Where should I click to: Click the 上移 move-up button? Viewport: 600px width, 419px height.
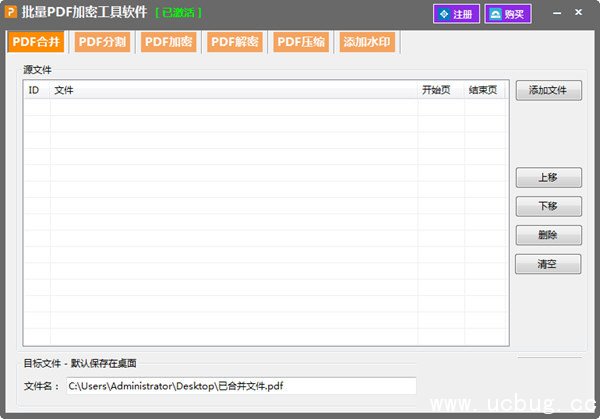click(547, 178)
